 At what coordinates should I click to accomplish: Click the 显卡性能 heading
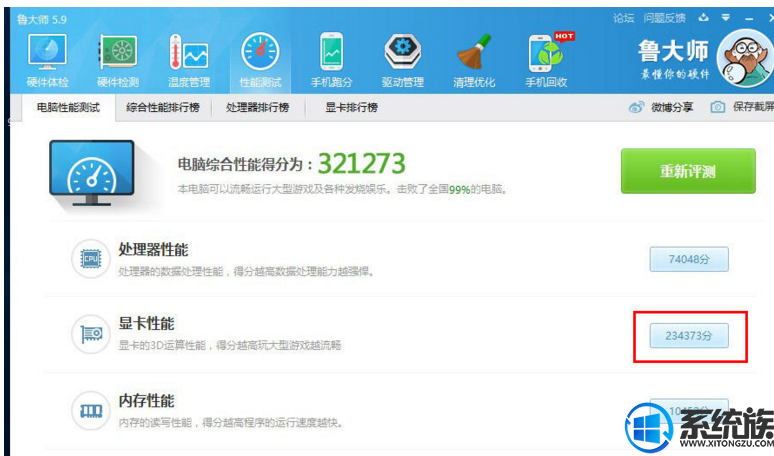tap(146, 324)
